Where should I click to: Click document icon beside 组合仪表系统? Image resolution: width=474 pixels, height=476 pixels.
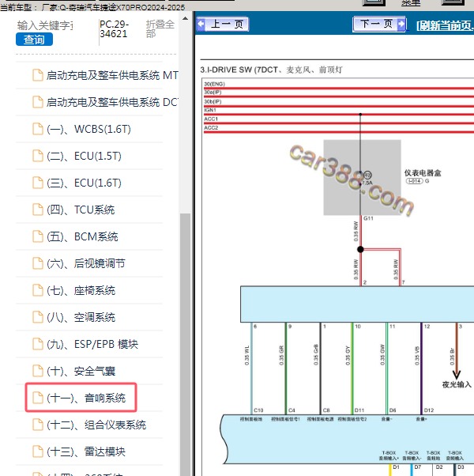coord(38,425)
